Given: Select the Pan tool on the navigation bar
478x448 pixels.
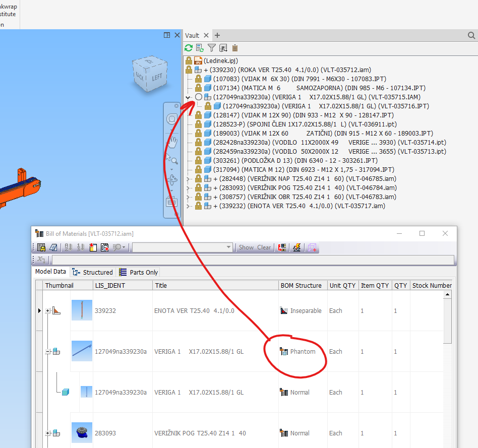Looking at the screenshot, I should coord(172,142).
